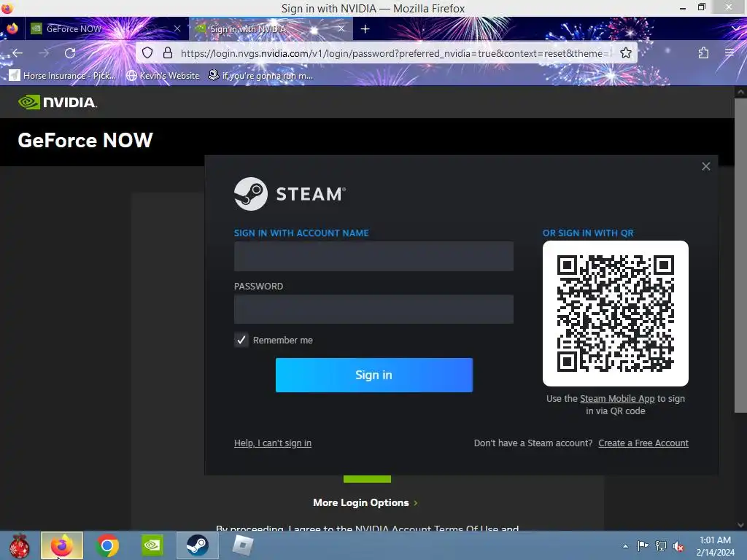This screenshot has width=747, height=560.
Task: Focus the Steam password field
Action: coord(373,309)
